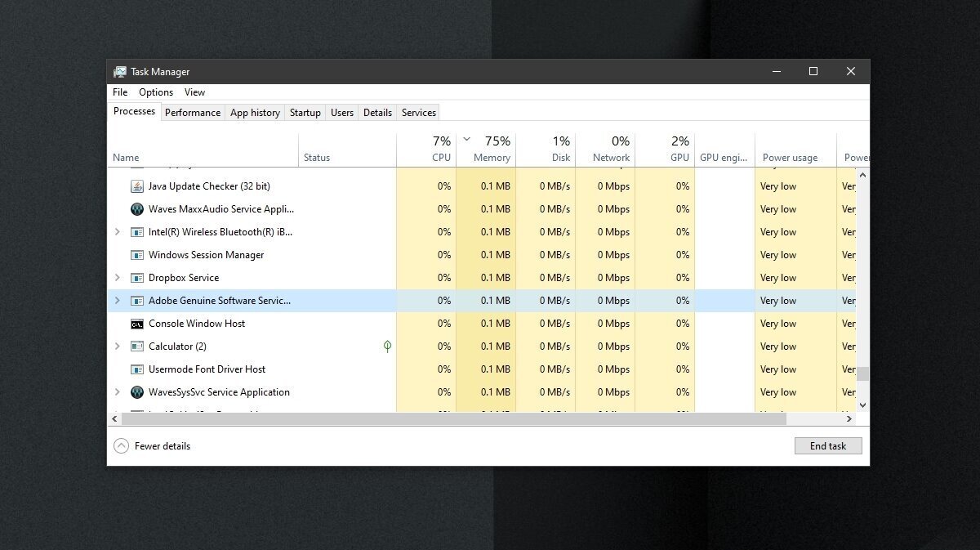This screenshot has height=550, width=980.
Task: Expand the Intel Wireless Bluetooth process group
Action: point(118,232)
